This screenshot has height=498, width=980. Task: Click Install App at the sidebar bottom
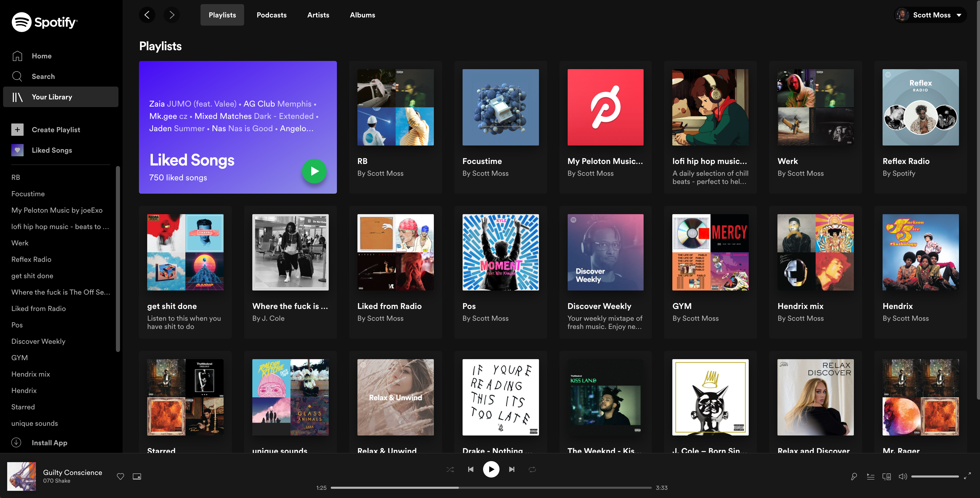[x=49, y=442]
